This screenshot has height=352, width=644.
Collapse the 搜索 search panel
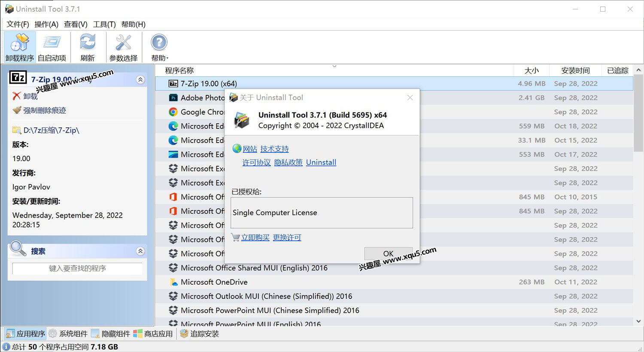[140, 251]
